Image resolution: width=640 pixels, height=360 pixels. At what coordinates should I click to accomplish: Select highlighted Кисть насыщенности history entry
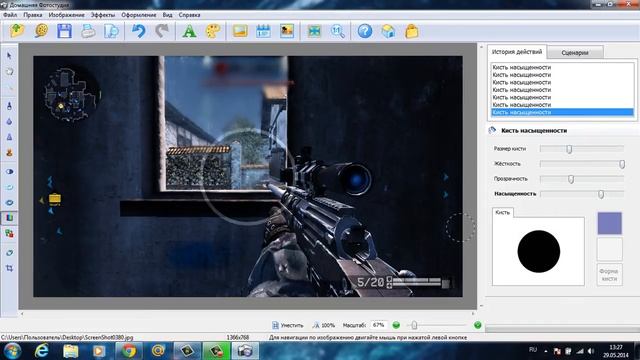pyautogui.click(x=562, y=112)
